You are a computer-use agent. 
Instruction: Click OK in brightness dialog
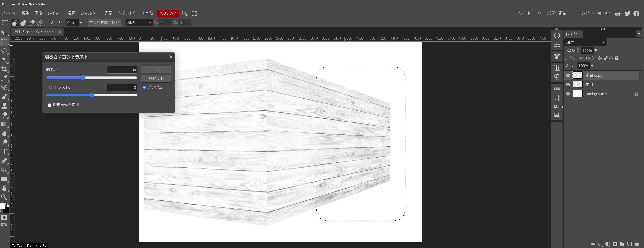(x=156, y=70)
